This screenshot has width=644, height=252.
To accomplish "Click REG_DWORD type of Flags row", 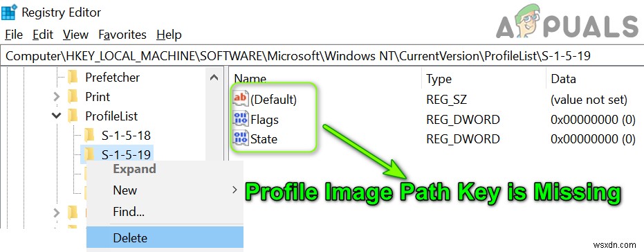I will point(463,120).
